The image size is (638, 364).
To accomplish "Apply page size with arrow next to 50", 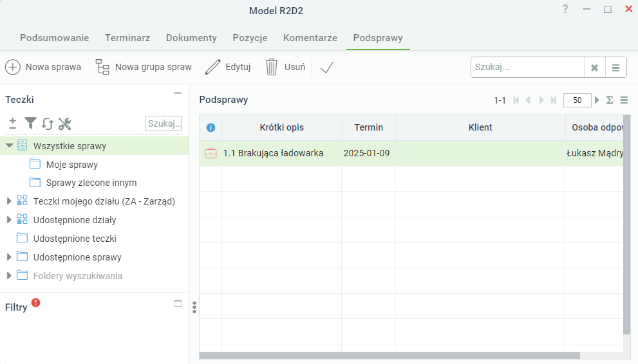I will coord(597,100).
